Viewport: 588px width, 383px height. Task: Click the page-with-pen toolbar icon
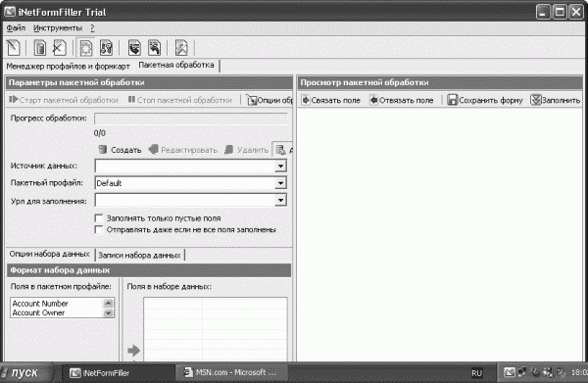coord(14,48)
